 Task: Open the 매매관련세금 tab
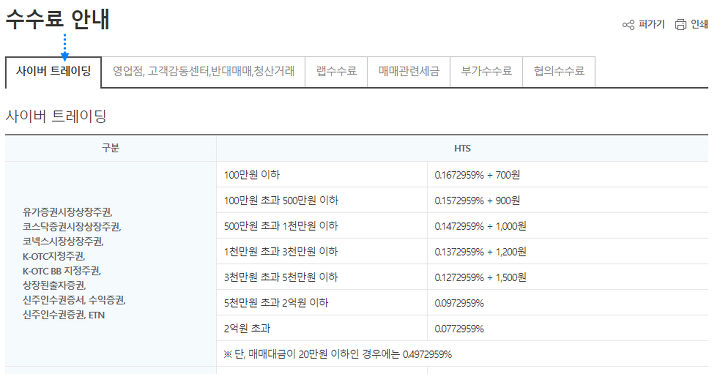coord(409,71)
